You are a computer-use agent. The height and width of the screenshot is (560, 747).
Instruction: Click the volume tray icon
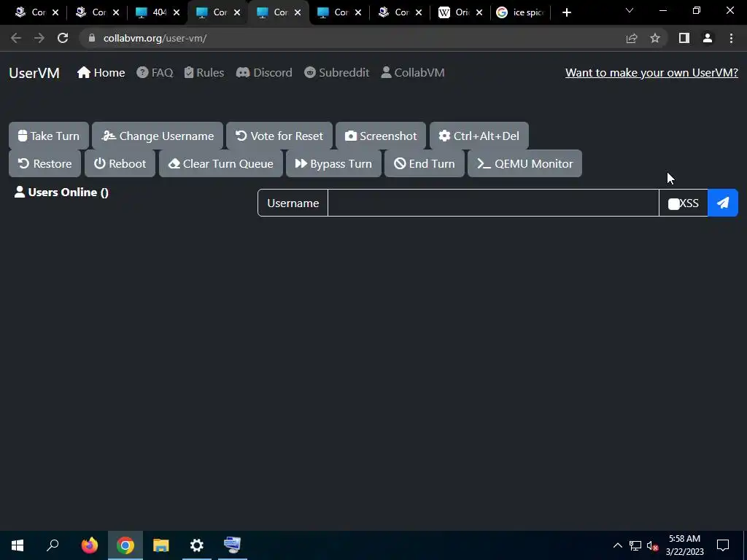(653, 545)
